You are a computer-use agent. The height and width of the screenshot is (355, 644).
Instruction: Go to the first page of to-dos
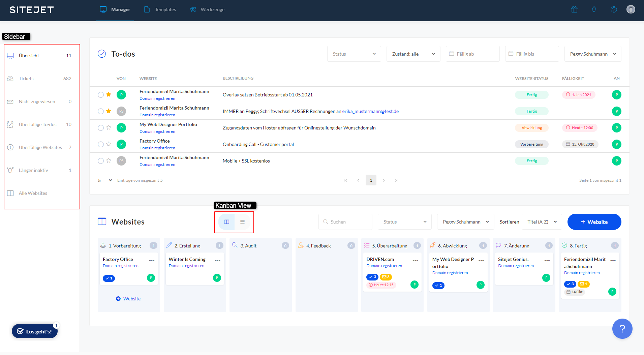(x=345, y=180)
